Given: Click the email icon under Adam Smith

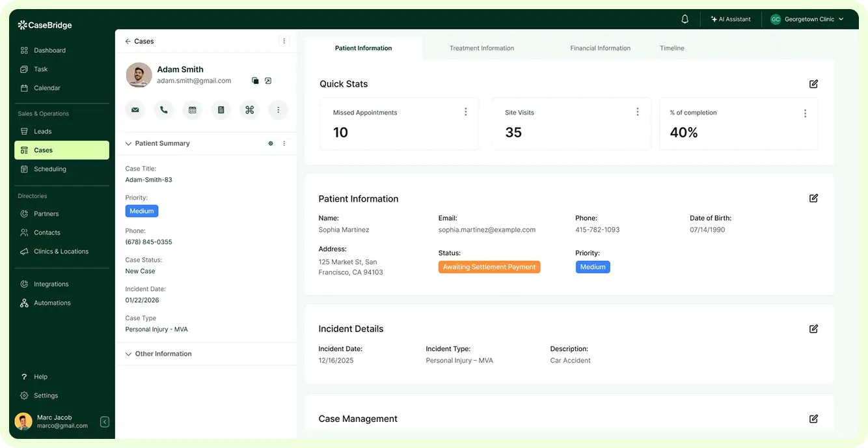Looking at the screenshot, I should tap(135, 110).
